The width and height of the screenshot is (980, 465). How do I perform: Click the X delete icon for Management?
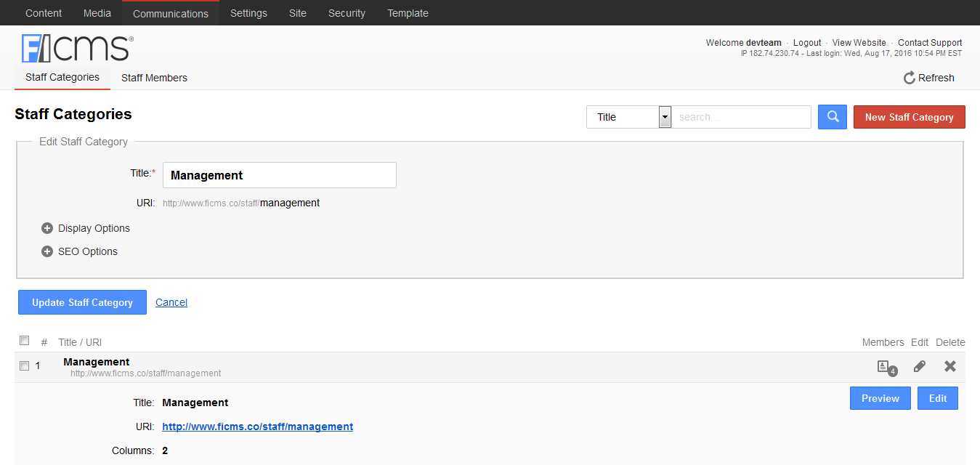(949, 366)
